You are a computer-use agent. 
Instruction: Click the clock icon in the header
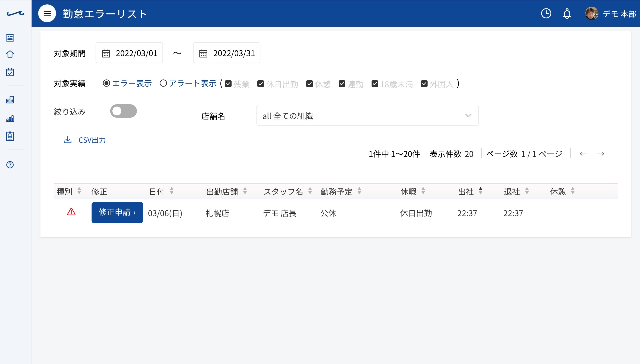click(x=546, y=14)
